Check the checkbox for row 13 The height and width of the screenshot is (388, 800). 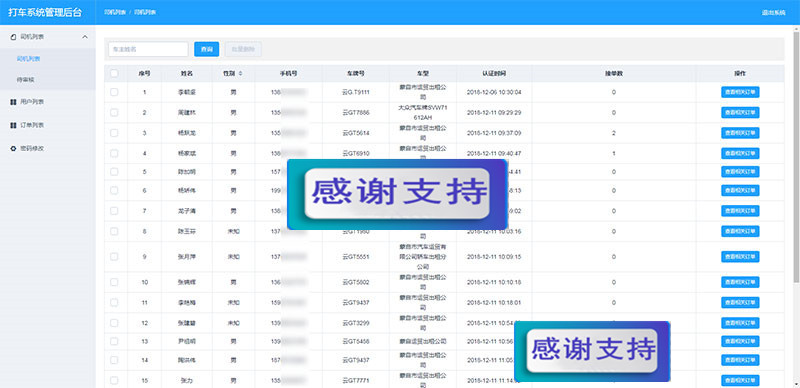pos(114,342)
